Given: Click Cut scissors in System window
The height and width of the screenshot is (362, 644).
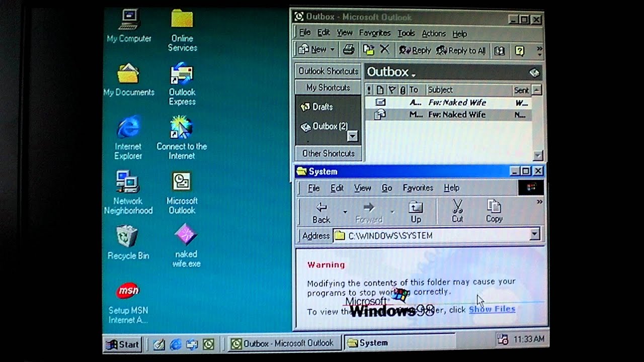Looking at the screenshot, I should point(457,211).
